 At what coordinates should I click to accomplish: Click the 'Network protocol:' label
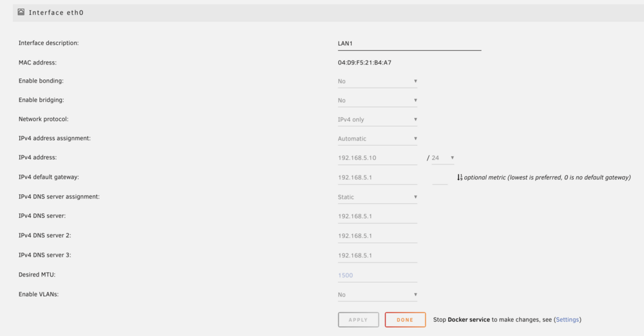[x=44, y=119]
